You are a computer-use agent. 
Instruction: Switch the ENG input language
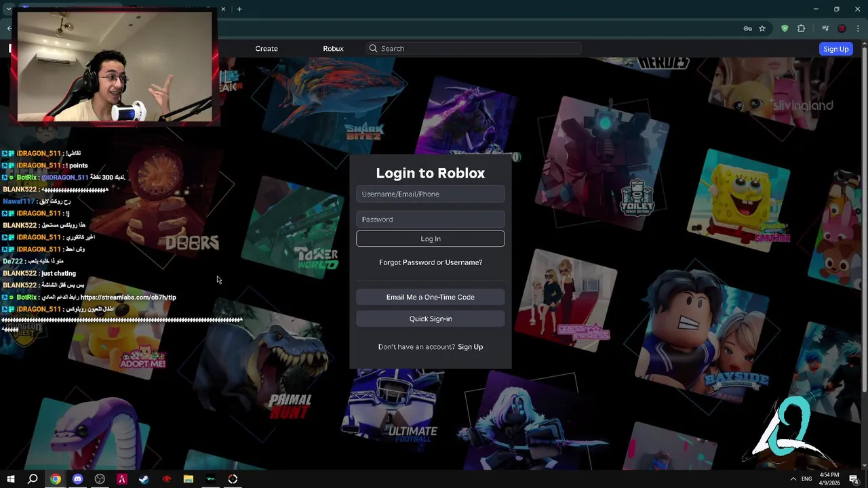[x=806, y=479]
